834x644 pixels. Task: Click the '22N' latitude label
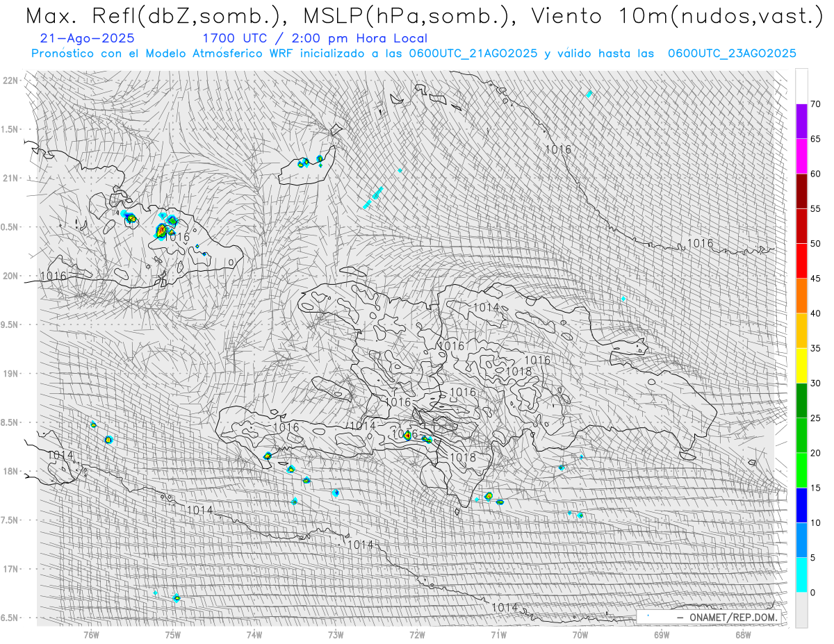[x=10, y=81]
